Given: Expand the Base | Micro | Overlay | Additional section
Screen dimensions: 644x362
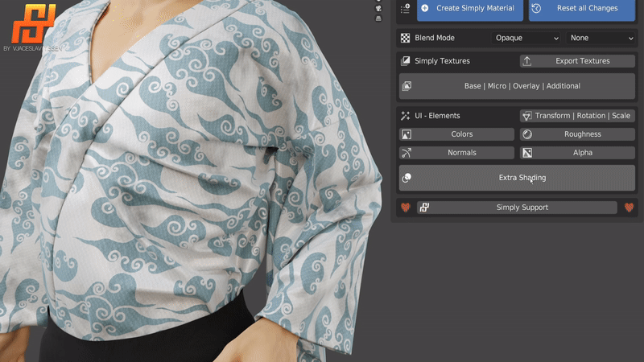Looking at the screenshot, I should coord(517,86).
